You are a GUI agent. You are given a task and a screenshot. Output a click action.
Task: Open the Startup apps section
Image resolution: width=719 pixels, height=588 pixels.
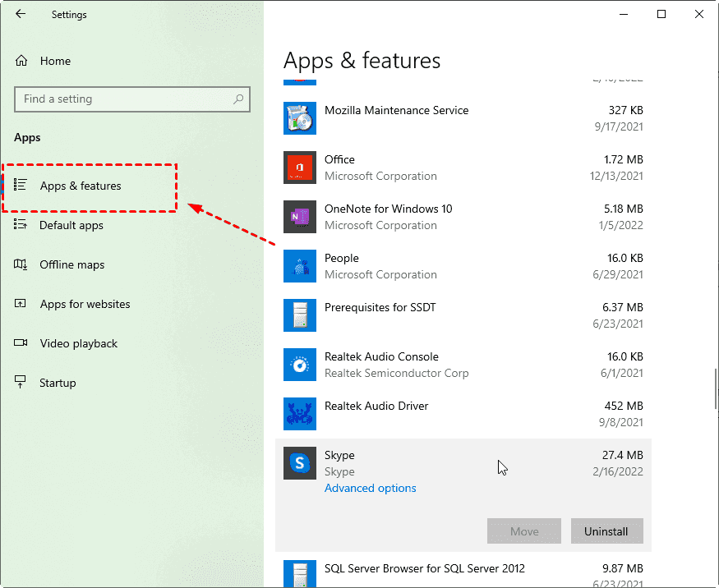pyautogui.click(x=58, y=383)
